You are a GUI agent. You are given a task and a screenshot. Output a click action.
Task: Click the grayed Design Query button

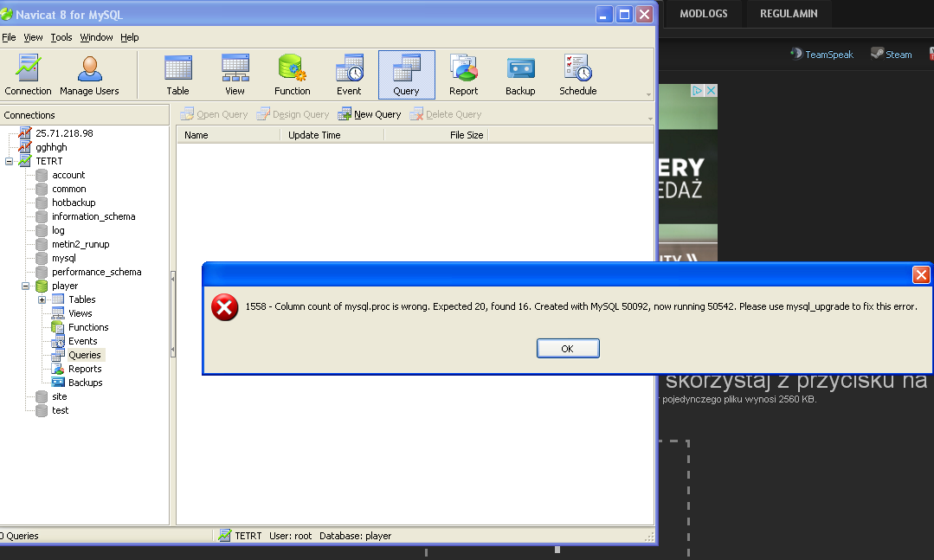(x=293, y=114)
